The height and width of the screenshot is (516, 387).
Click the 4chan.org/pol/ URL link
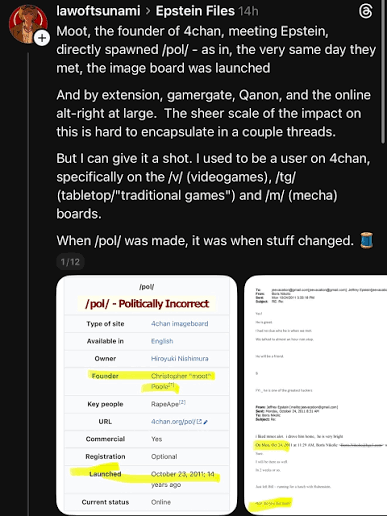click(x=173, y=422)
